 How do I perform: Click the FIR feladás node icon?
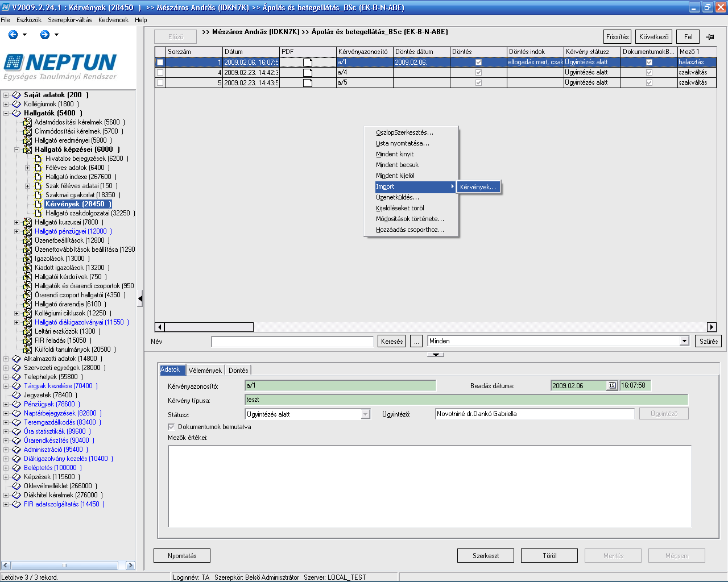pos(27,340)
